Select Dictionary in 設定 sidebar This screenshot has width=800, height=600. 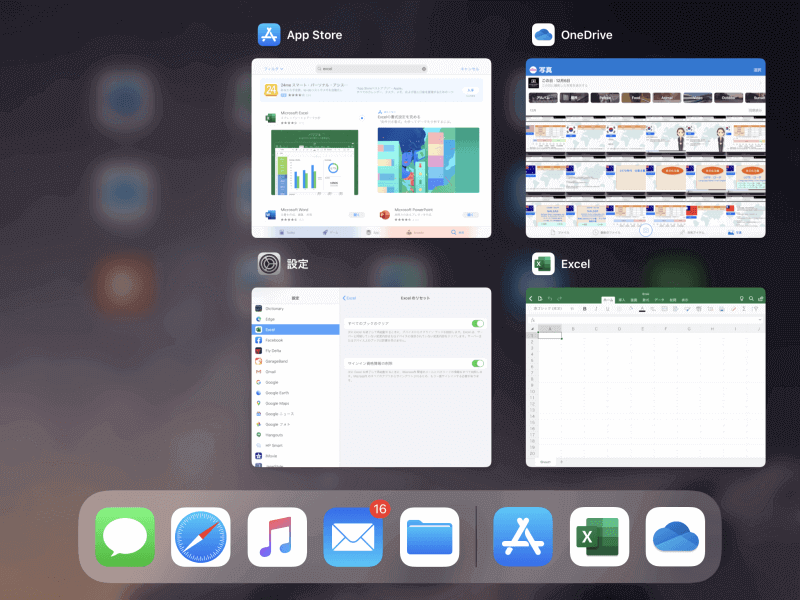click(296, 309)
